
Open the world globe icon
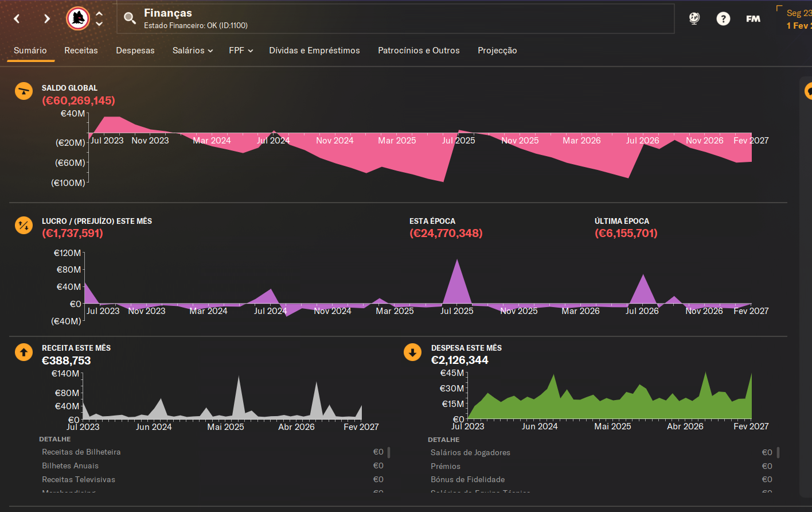coord(694,19)
